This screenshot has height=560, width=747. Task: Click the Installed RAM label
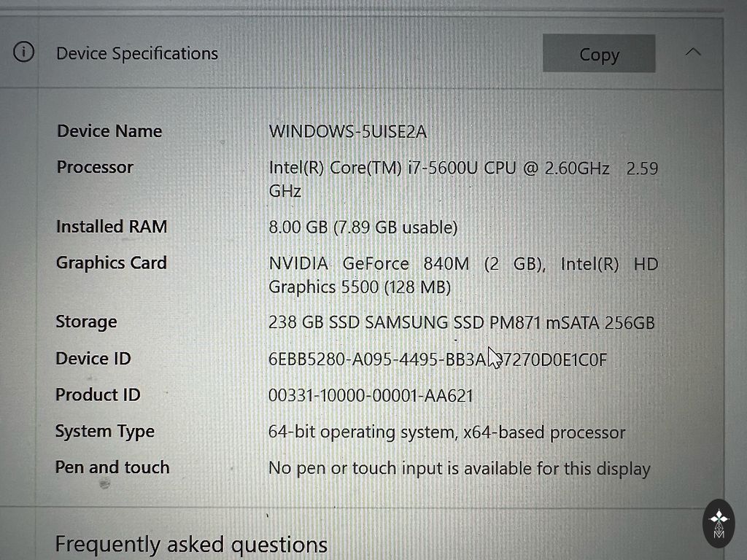[x=112, y=227]
